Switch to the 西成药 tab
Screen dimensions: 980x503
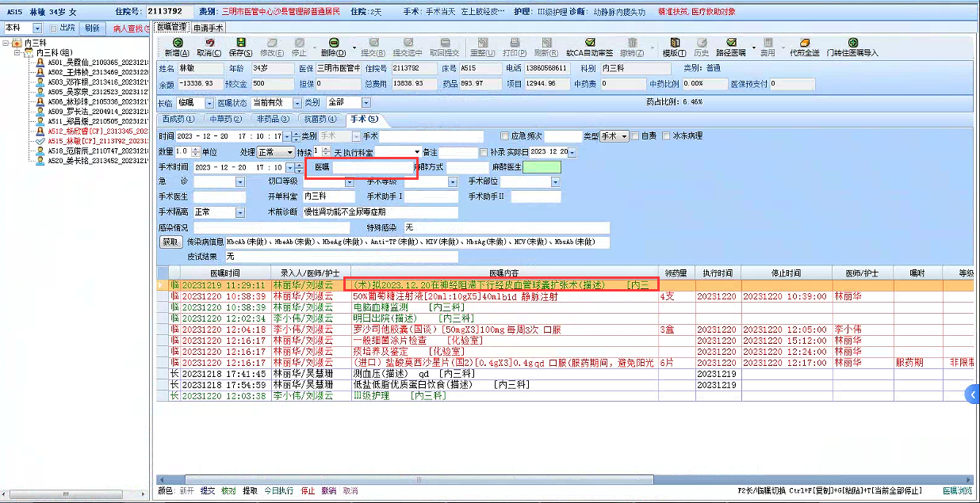pyautogui.click(x=178, y=119)
